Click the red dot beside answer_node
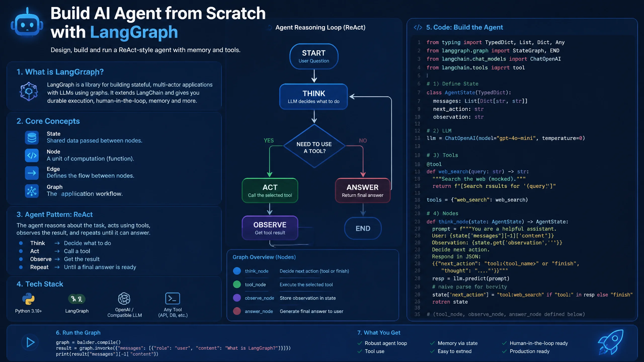This screenshot has width=644, height=362. (237, 311)
